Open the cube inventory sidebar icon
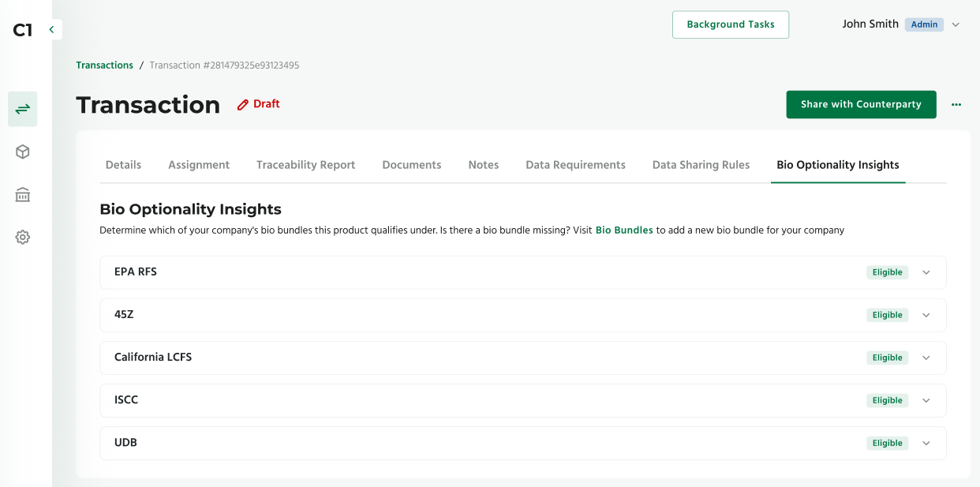This screenshot has width=980, height=487. (22, 152)
